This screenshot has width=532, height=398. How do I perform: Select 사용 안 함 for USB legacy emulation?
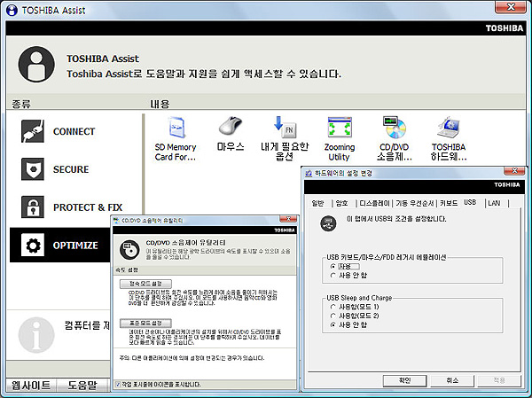(332, 275)
